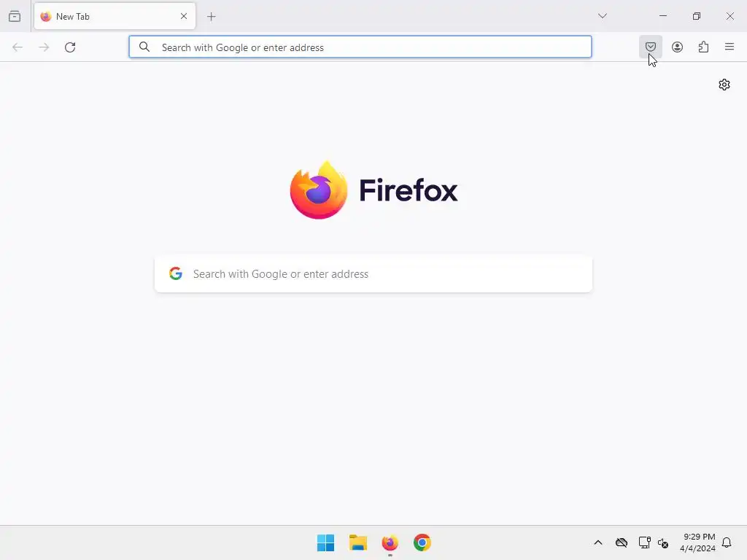
Task: Go forward one page
Action: [x=44, y=47]
